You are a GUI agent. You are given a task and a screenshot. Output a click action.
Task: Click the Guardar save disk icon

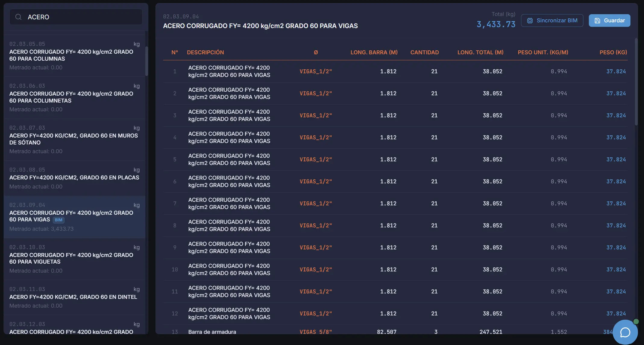(597, 21)
